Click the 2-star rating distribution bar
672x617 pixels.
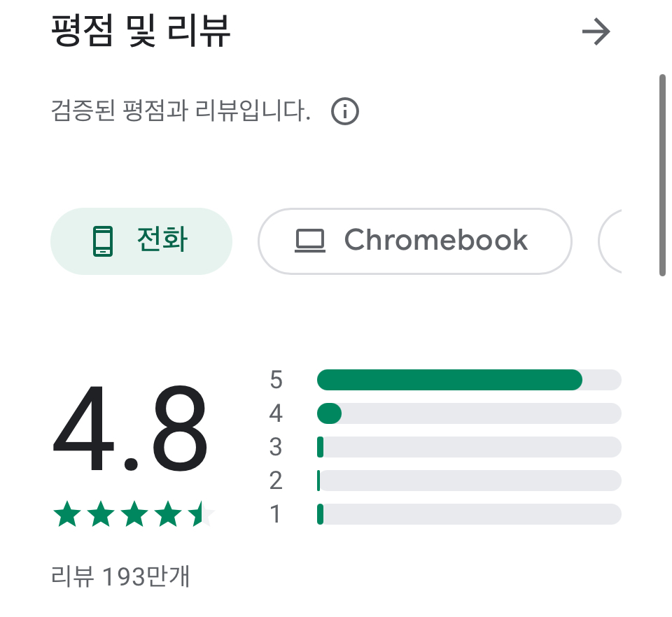click(x=469, y=481)
